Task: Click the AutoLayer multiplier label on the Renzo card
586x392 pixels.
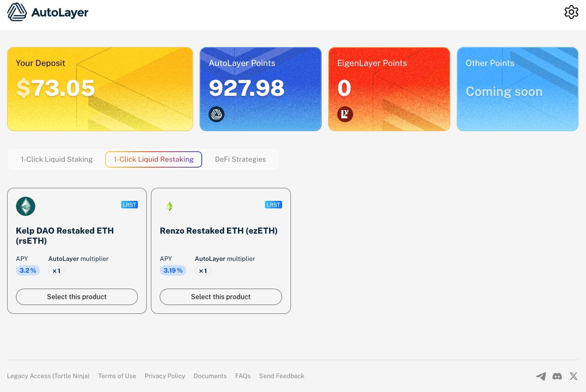Action: [225, 259]
